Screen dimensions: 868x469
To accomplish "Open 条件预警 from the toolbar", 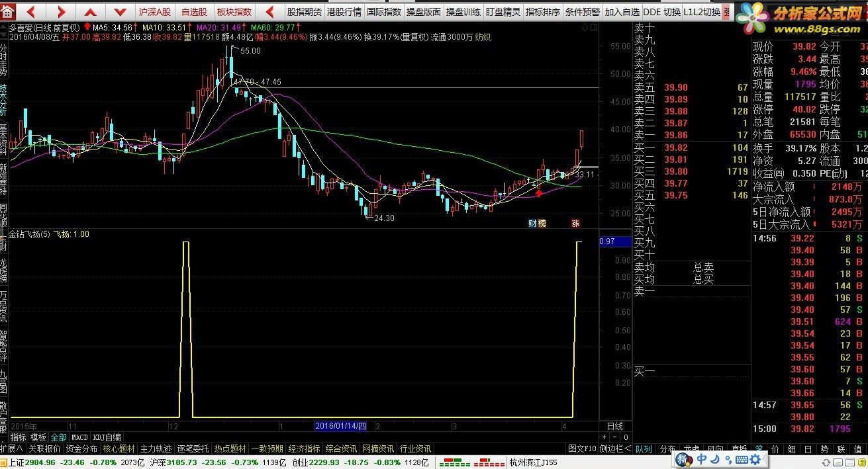I will [x=583, y=12].
